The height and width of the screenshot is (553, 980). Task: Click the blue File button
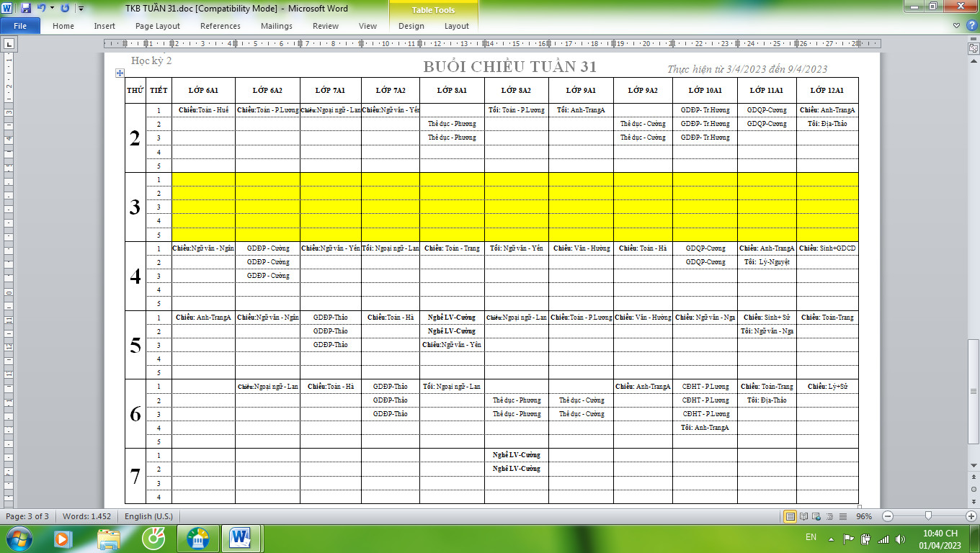(20, 26)
